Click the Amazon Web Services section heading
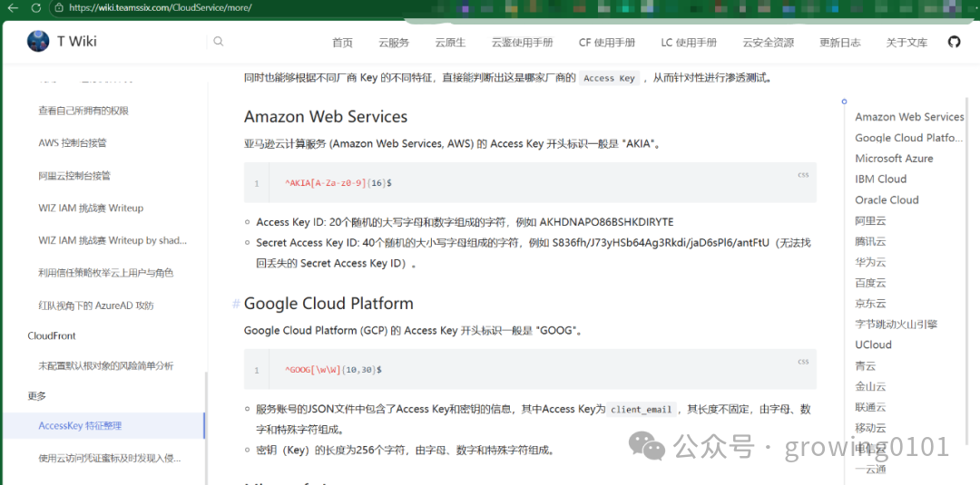Viewport: 980px width, 485px height. (326, 117)
